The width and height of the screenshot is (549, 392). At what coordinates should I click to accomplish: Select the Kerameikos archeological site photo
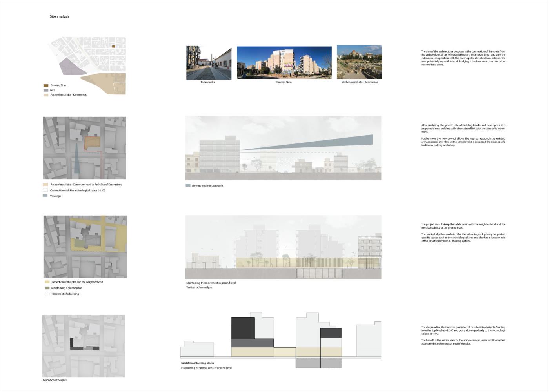359,62
